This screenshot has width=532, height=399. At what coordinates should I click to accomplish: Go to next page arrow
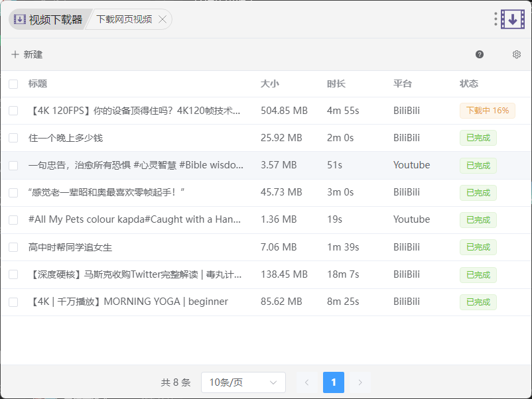point(360,382)
